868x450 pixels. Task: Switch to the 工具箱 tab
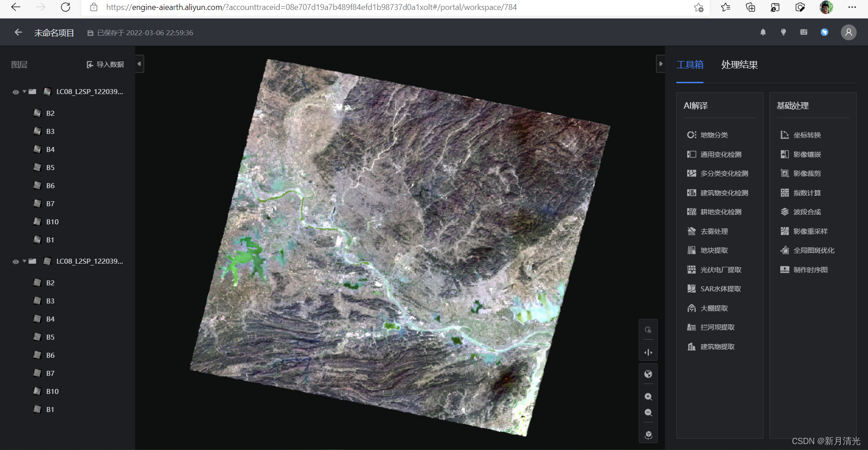[690, 65]
